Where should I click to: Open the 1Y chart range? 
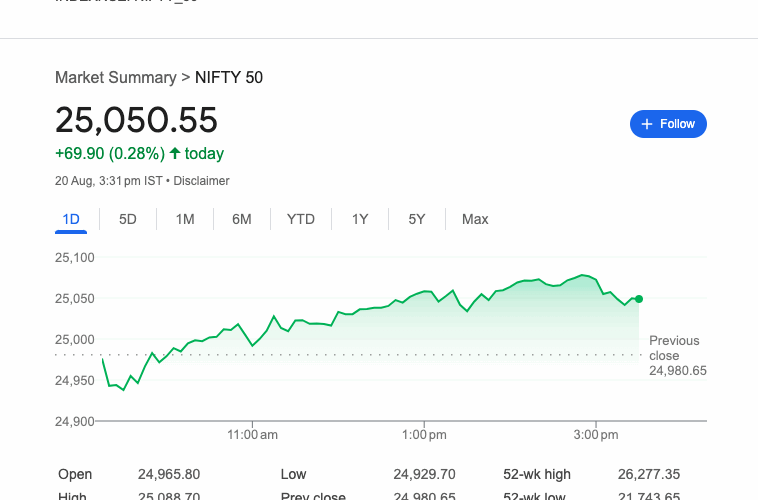360,219
